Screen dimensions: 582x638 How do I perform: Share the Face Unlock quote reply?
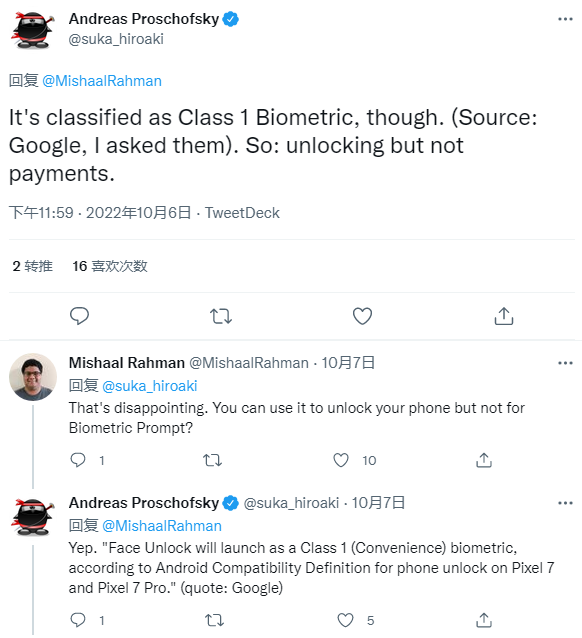pyautogui.click(x=484, y=620)
